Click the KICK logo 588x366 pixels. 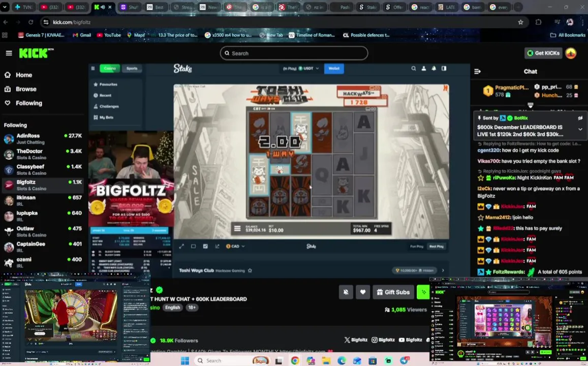36,53
